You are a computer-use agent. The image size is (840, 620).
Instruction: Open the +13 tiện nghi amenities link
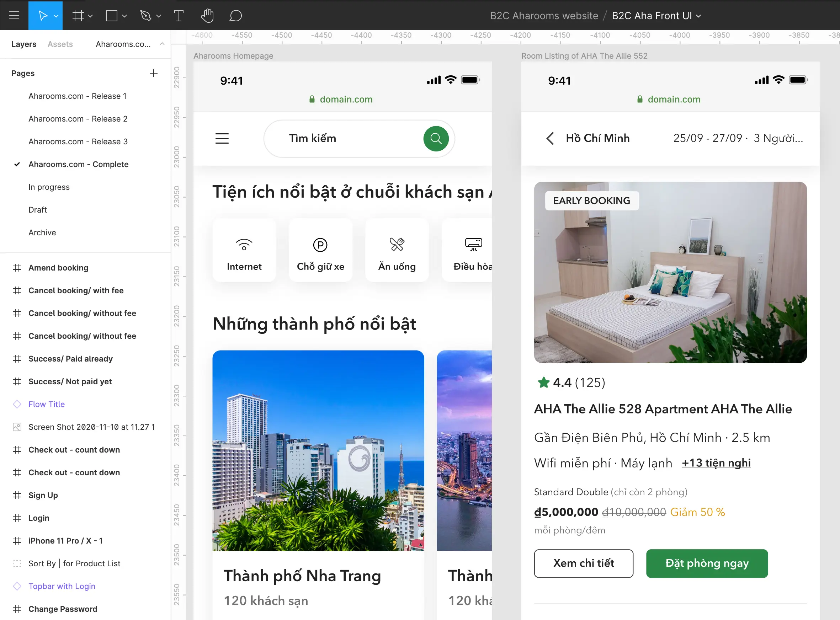[x=716, y=463]
